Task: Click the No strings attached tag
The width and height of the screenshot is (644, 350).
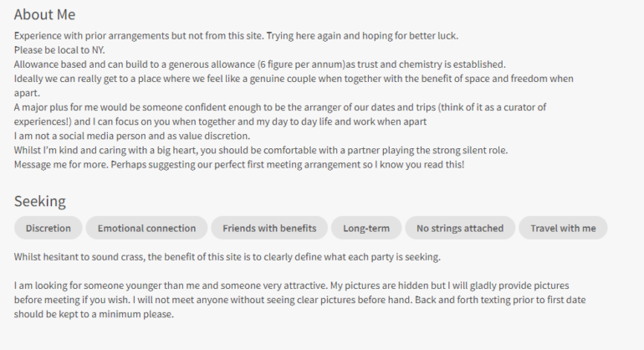Action: coord(460,228)
